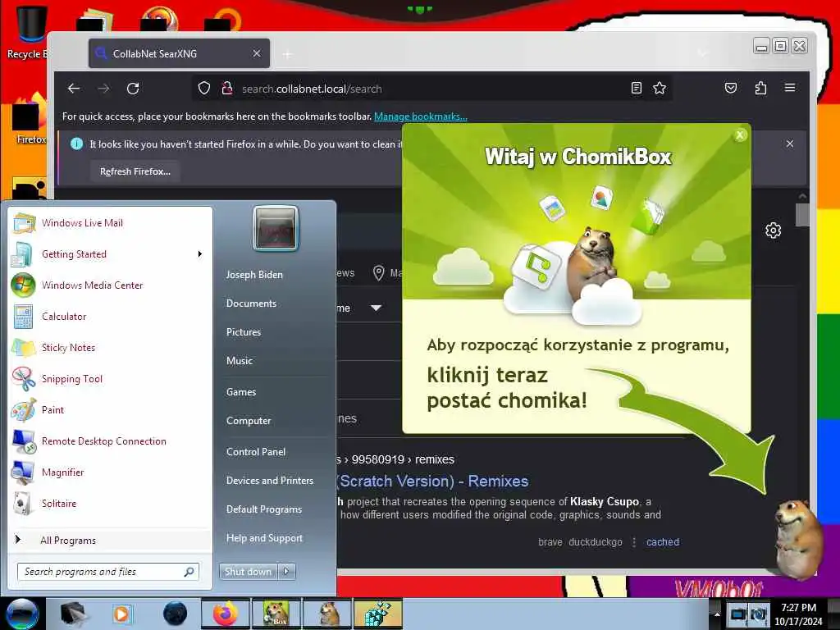Viewport: 840px width, 630px height.
Task: Open the result options dots next to cached
Action: (634, 542)
